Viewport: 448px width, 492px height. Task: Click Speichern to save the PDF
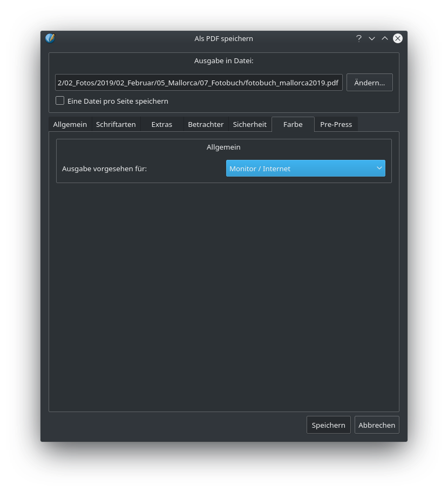(x=328, y=425)
